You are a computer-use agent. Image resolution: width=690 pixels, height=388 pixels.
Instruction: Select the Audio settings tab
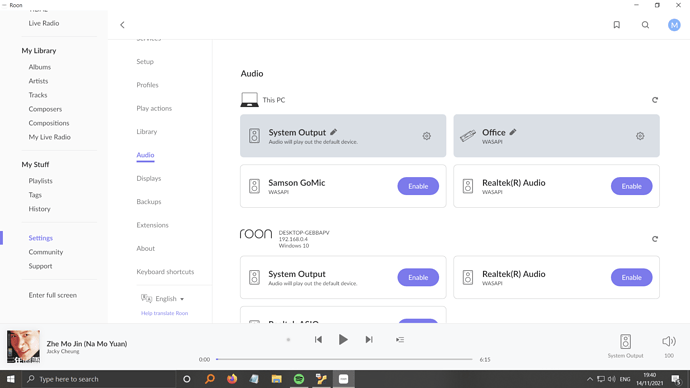pyautogui.click(x=145, y=155)
